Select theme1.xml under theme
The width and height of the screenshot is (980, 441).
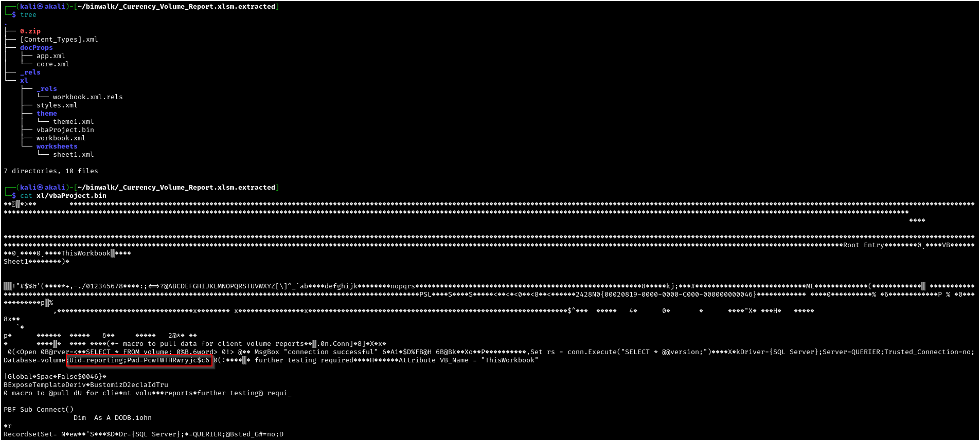point(73,122)
